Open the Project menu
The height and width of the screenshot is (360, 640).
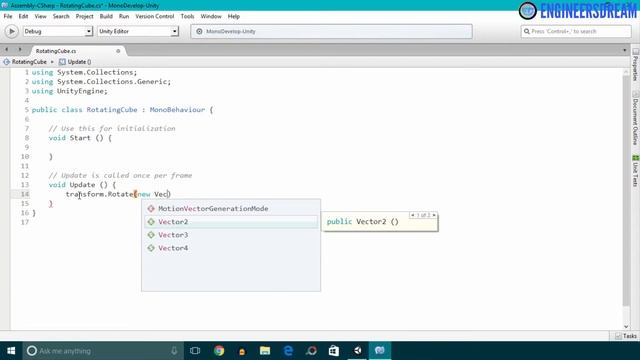pyautogui.click(x=84, y=16)
